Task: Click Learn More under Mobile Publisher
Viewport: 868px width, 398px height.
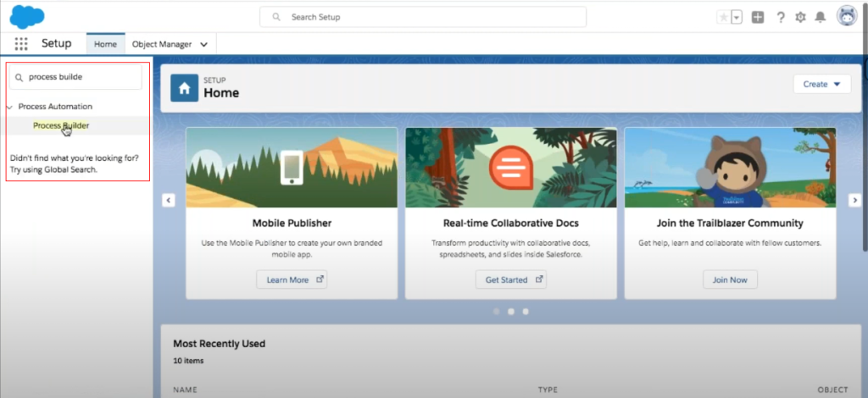Action: coord(292,279)
